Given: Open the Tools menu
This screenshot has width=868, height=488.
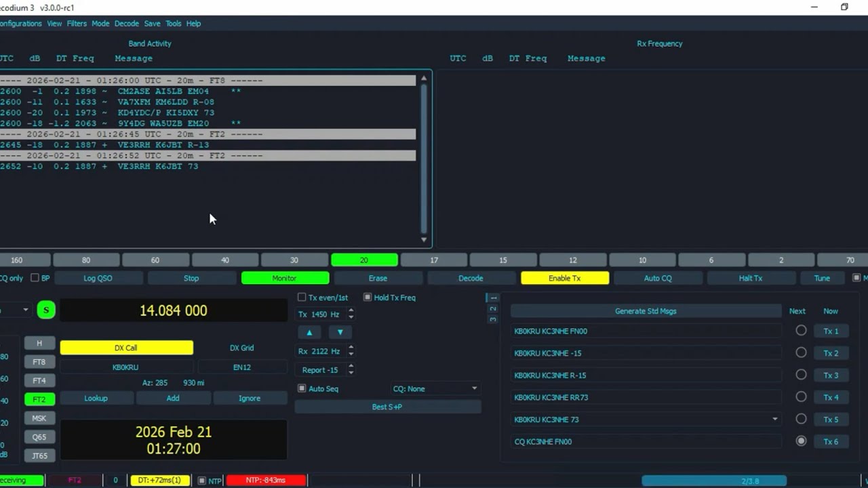Looking at the screenshot, I should click(174, 23).
